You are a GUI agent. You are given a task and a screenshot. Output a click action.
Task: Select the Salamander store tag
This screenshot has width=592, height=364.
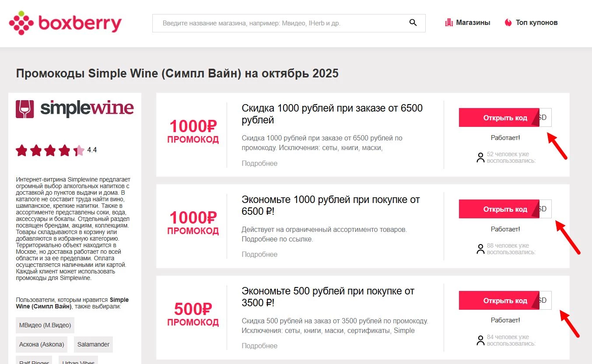click(93, 344)
